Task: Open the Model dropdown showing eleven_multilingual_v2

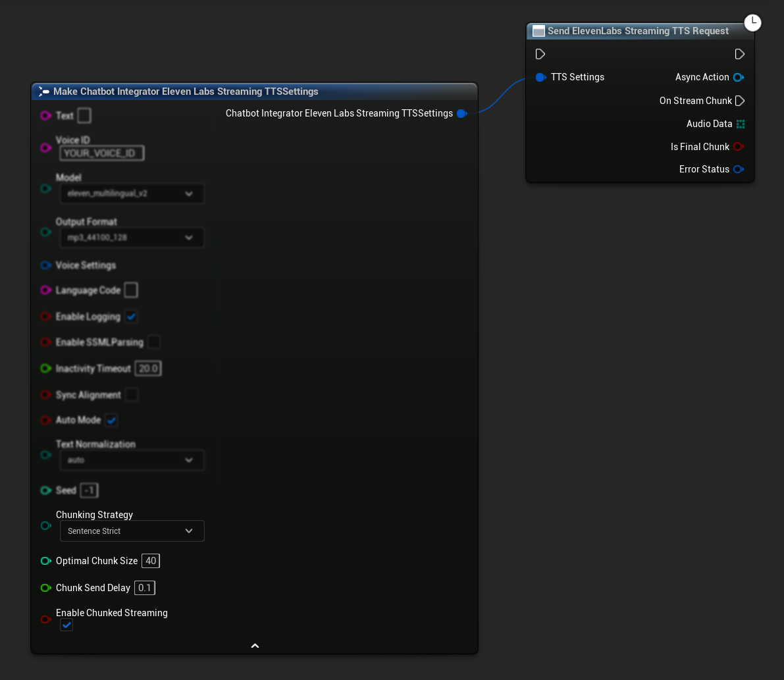Action: point(132,194)
